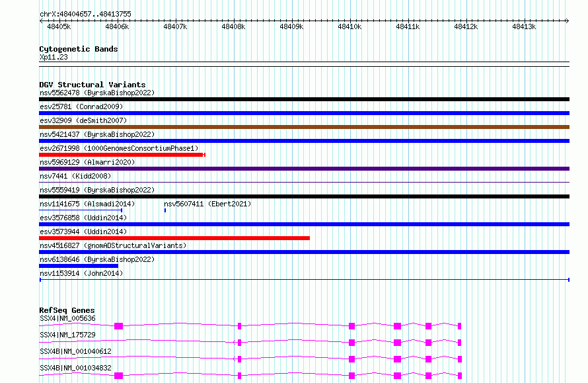This screenshot has height=383, width=588.
Task: Click the large first exon of SSX4B|NM_001034832
Action: (118, 376)
